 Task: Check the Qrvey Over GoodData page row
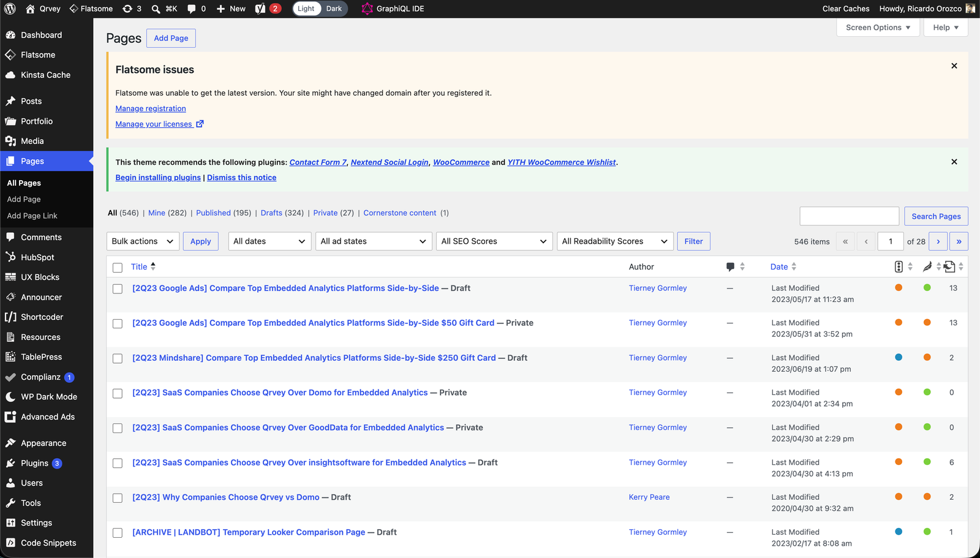coord(118,428)
